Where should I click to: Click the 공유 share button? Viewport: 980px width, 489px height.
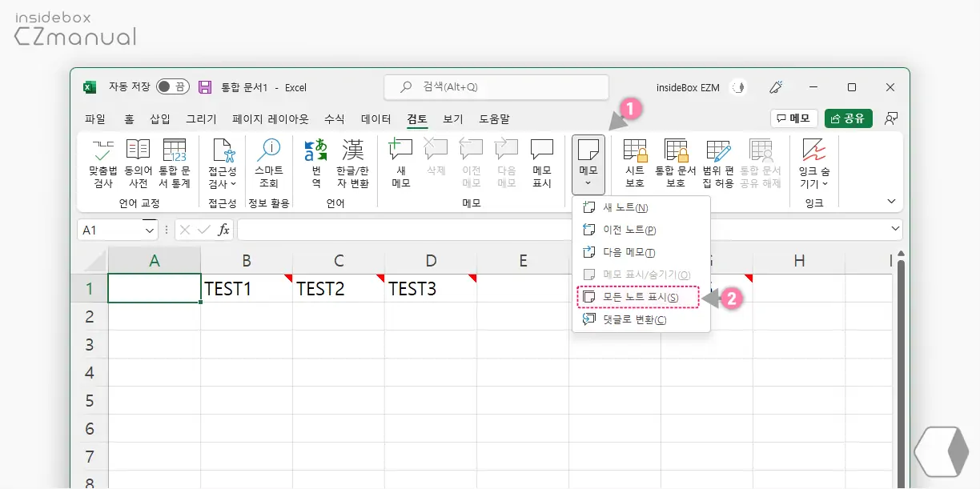849,118
